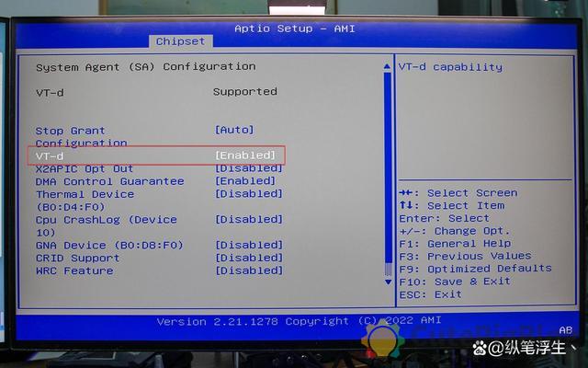This screenshot has width=588, height=368.
Task: Toggle WRC Feature [Disabled] value
Action: [x=249, y=270]
